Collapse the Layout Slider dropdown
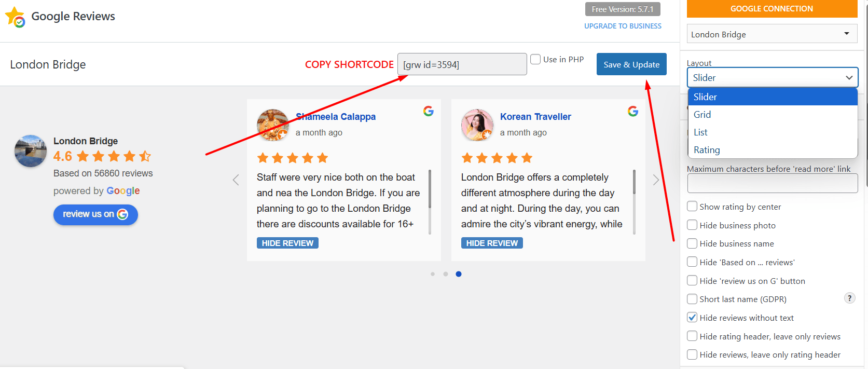Screen dimensions: 868x369 click(x=773, y=77)
